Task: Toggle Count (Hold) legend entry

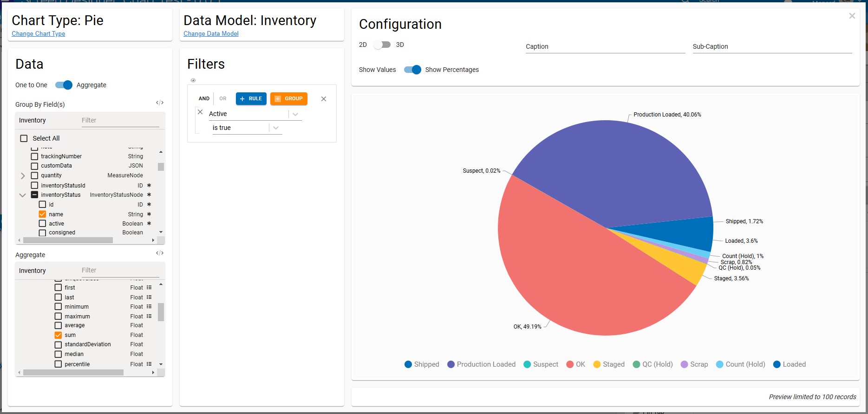Action: coord(741,364)
